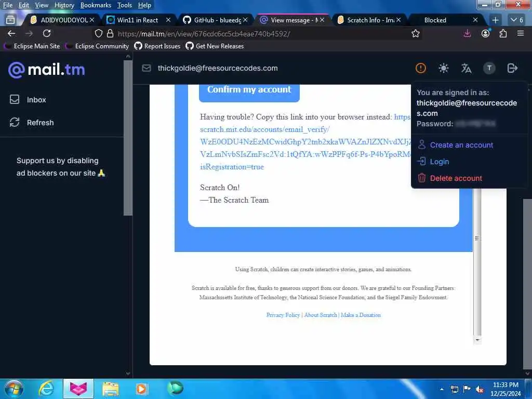The image size is (532, 399).
Task: Click the site padlock security icon
Action: (110, 33)
